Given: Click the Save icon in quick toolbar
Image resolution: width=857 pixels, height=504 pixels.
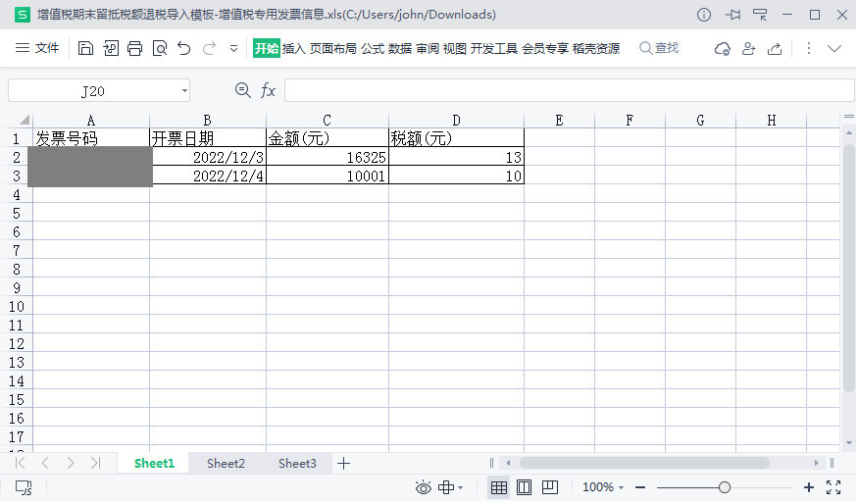Looking at the screenshot, I should tap(85, 48).
